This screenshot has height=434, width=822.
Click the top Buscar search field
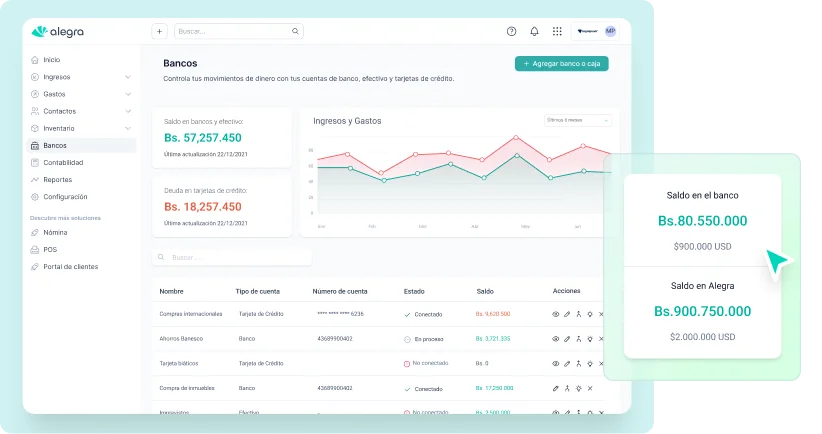(238, 31)
